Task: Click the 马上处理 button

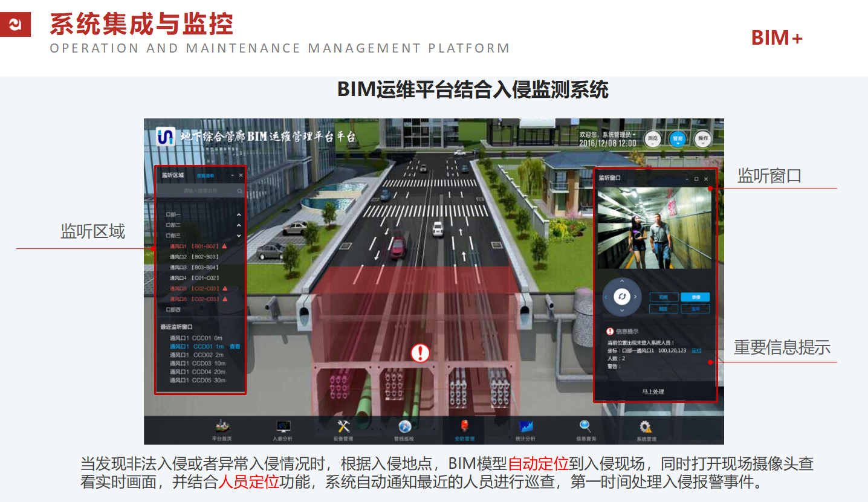Action: 653,391
